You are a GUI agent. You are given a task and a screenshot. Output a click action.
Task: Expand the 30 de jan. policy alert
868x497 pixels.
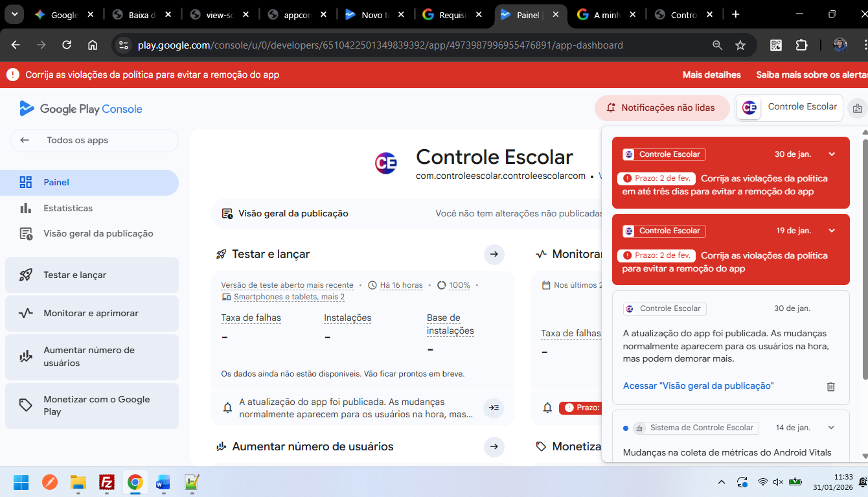point(832,154)
